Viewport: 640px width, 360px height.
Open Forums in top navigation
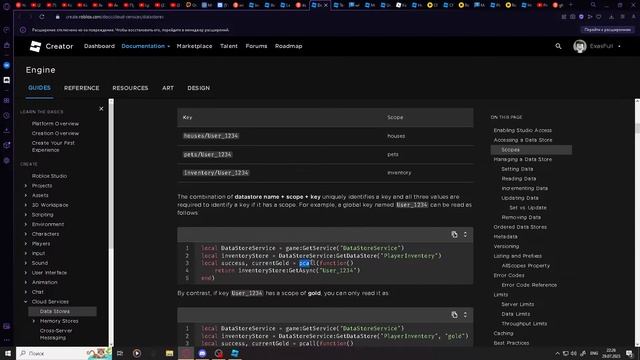[256, 46]
